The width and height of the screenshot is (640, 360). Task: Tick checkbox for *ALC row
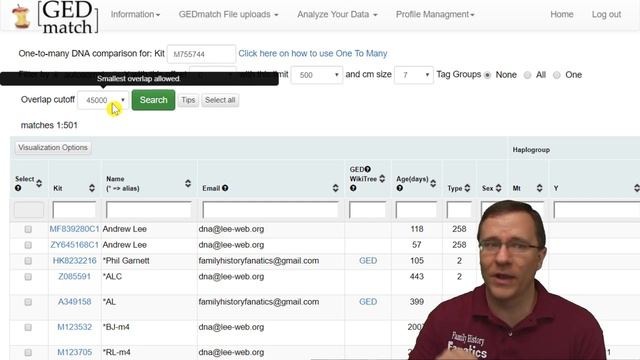pos(28,277)
